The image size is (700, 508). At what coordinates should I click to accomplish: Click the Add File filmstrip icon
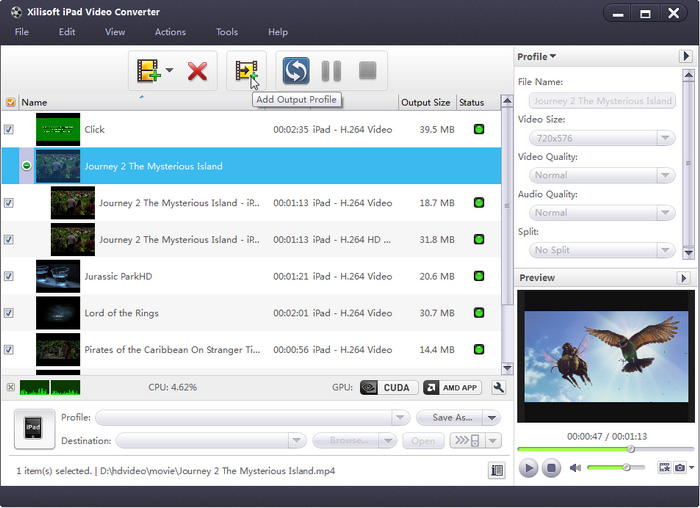tap(148, 70)
